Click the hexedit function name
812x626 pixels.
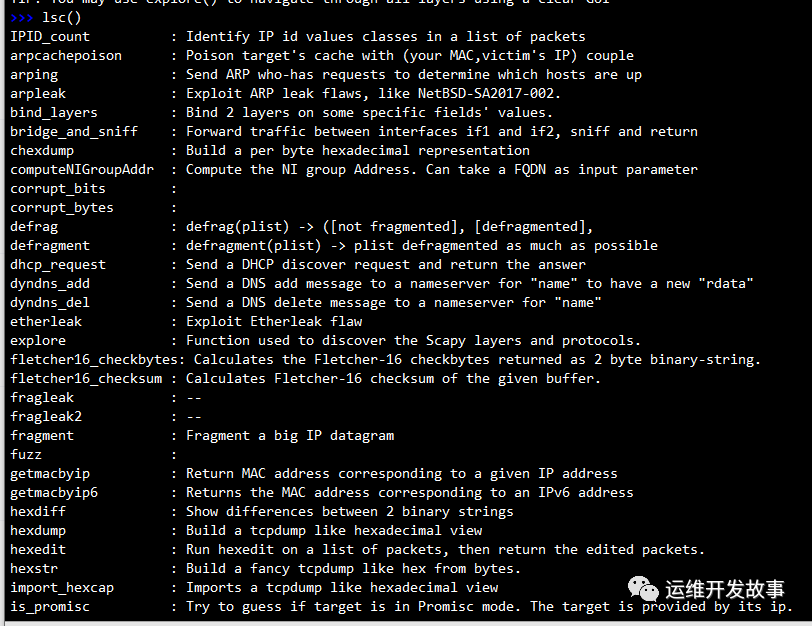[x=38, y=549]
